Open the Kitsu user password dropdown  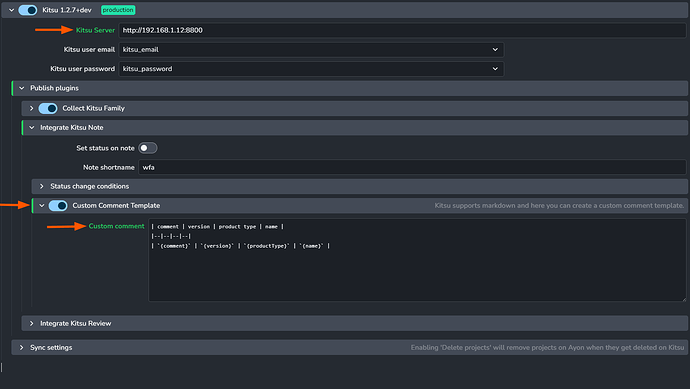tap(311, 69)
